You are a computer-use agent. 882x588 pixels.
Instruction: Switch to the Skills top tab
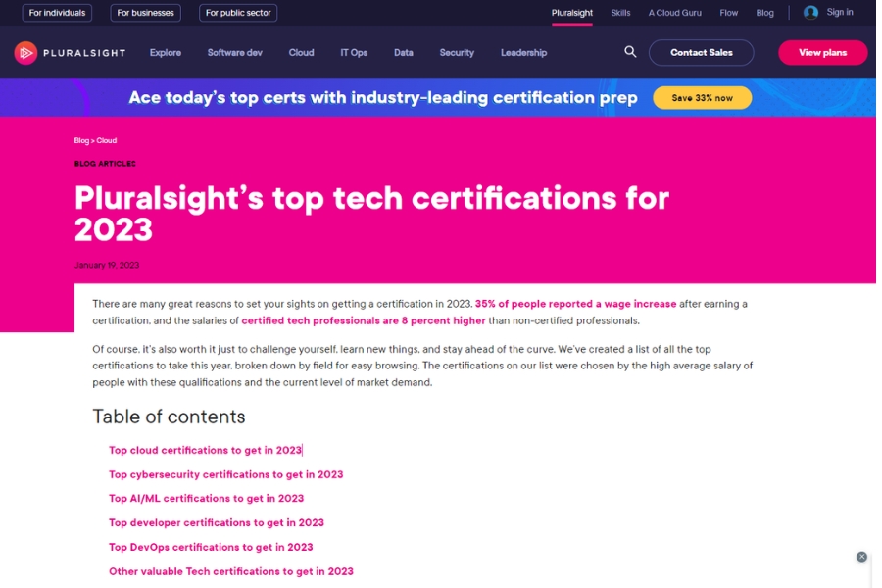[x=620, y=13]
